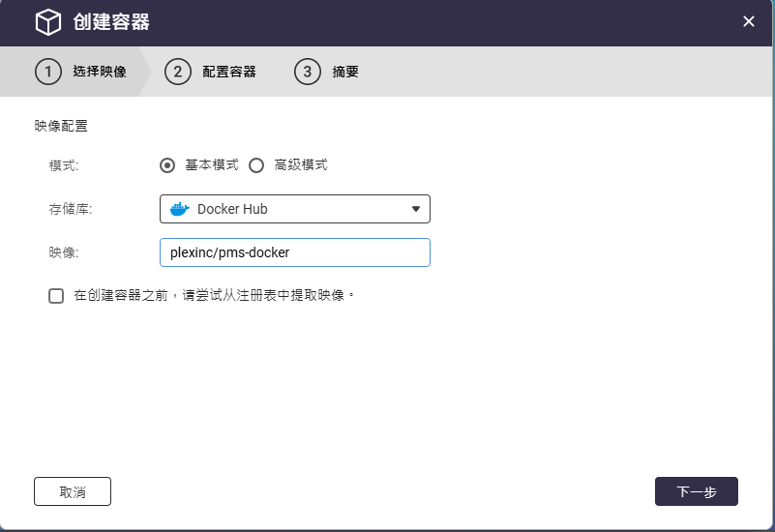Go to step 3 摘要
The height and width of the screenshot is (532, 775).
(x=327, y=72)
